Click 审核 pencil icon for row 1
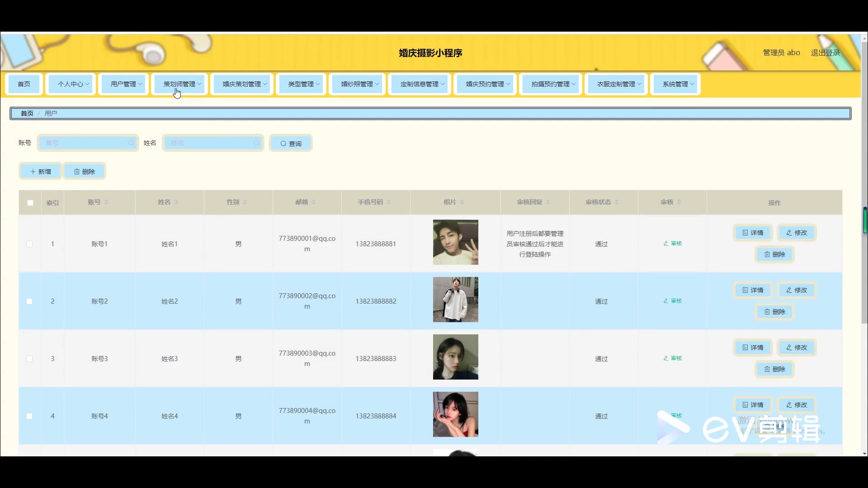This screenshot has height=488, width=868. coord(666,244)
